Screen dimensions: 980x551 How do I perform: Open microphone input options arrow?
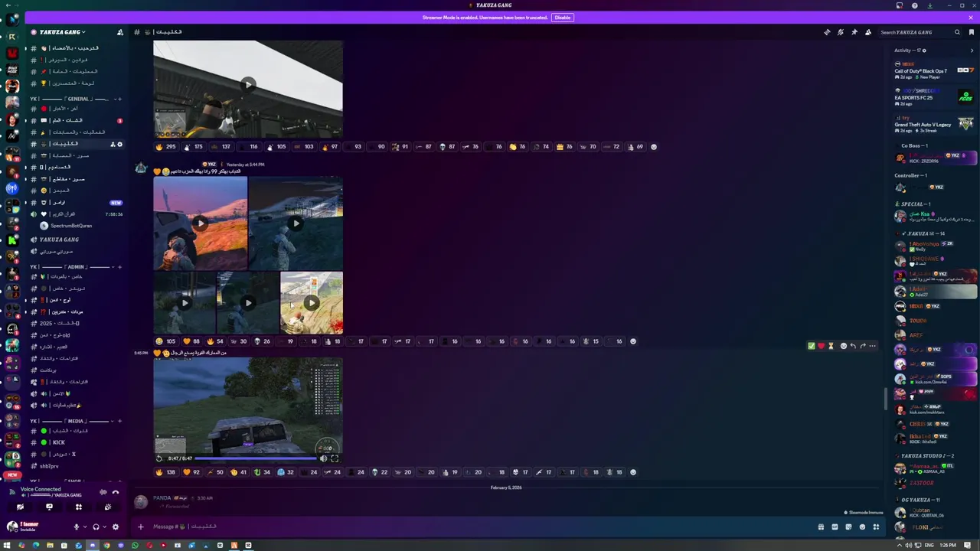pos(84,527)
